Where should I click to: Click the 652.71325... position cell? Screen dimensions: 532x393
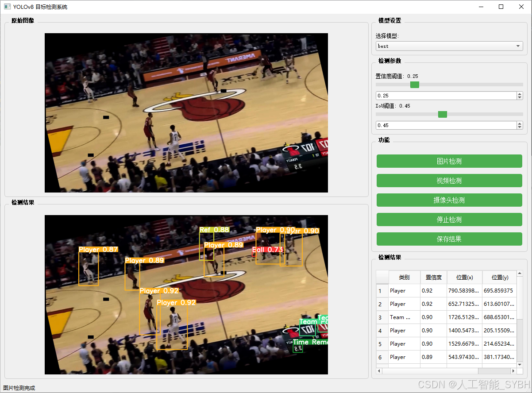[x=464, y=304]
